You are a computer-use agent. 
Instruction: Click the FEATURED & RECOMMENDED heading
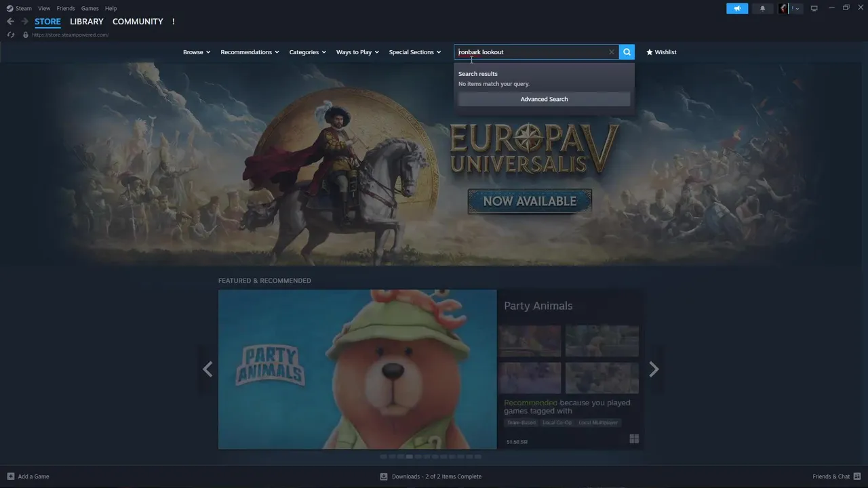[x=264, y=281]
